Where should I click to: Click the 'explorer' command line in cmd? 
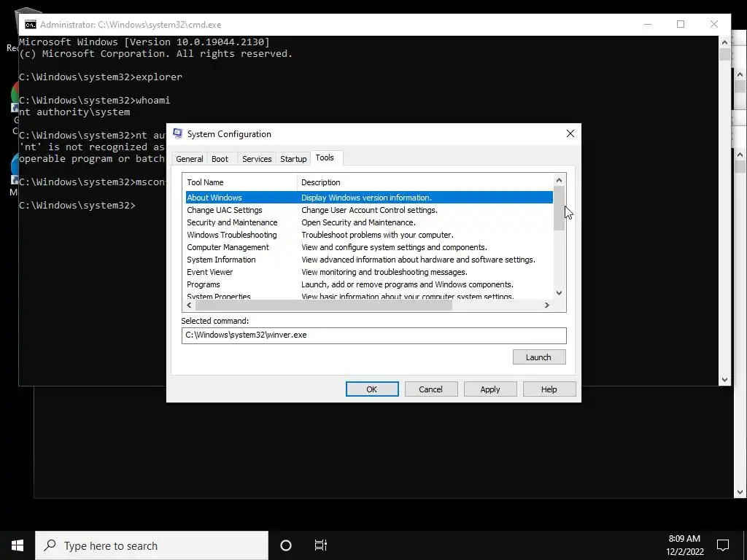(101, 77)
